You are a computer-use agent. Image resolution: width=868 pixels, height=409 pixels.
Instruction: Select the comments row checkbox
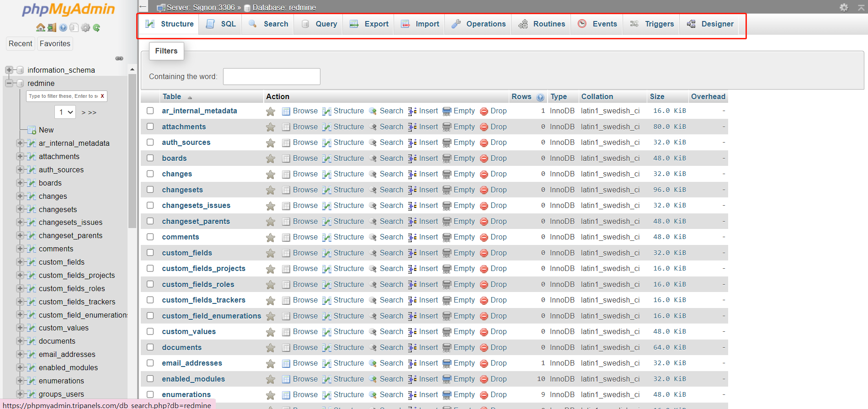point(150,237)
